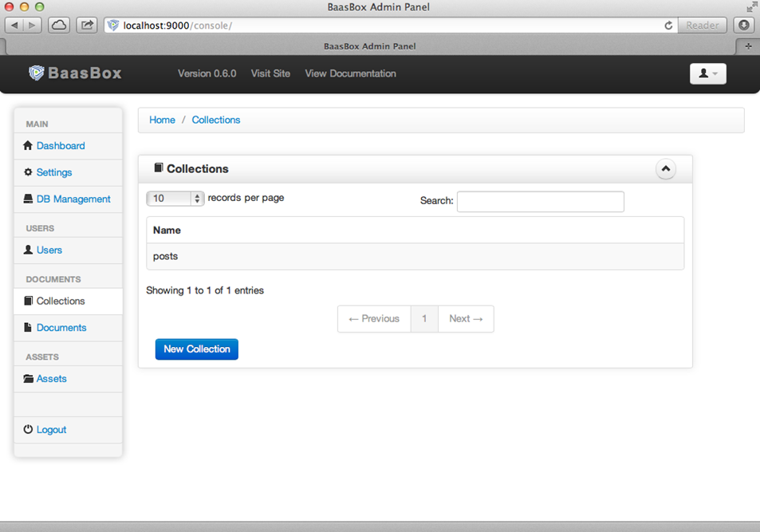Viewport: 760px width, 532px height.
Task: Select page 1 in pagination
Action: pos(424,318)
